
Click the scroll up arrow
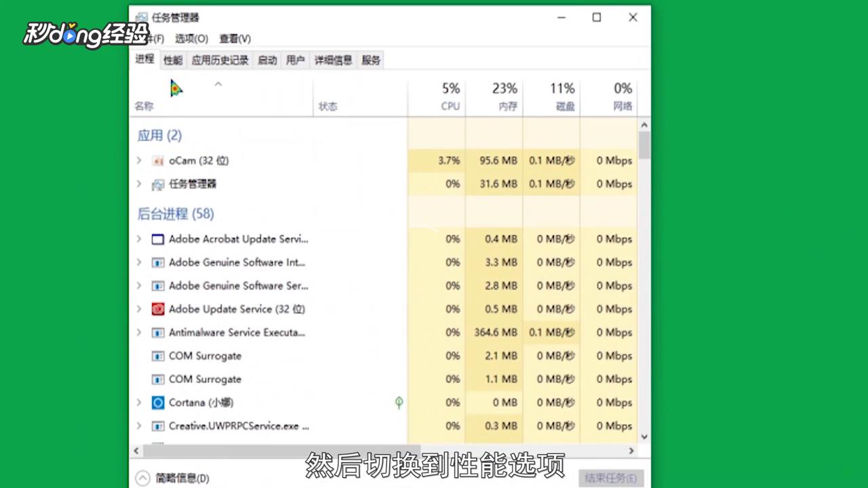tap(644, 125)
